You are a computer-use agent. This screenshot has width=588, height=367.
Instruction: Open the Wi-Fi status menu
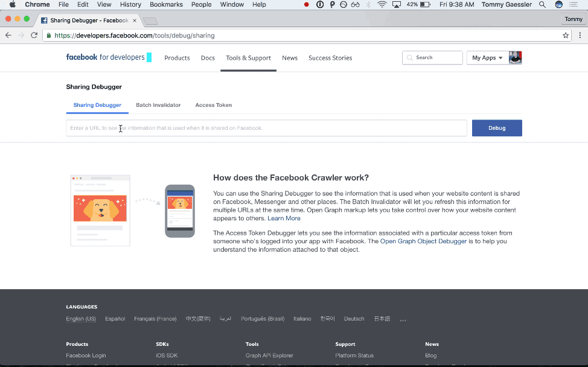pos(382,4)
